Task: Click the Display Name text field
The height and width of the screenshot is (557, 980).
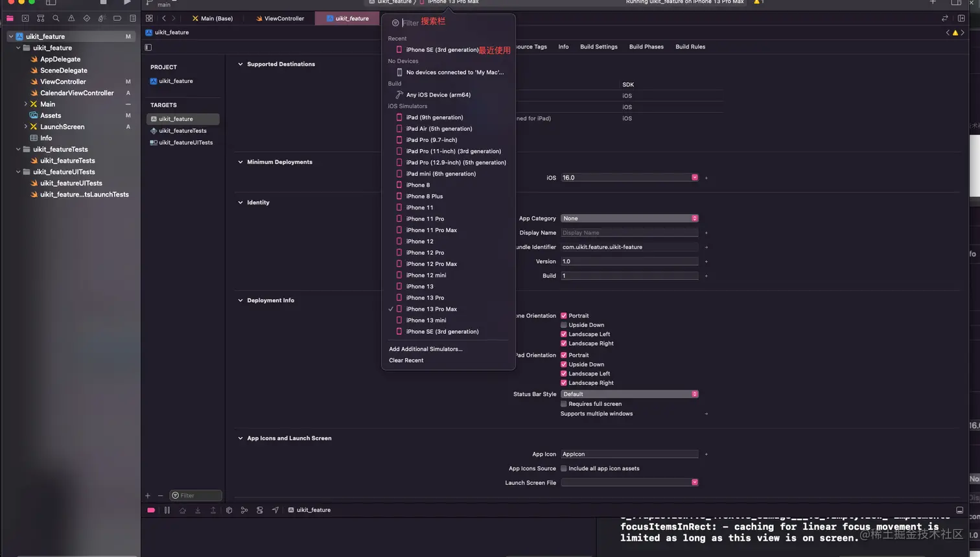Action: (x=629, y=233)
